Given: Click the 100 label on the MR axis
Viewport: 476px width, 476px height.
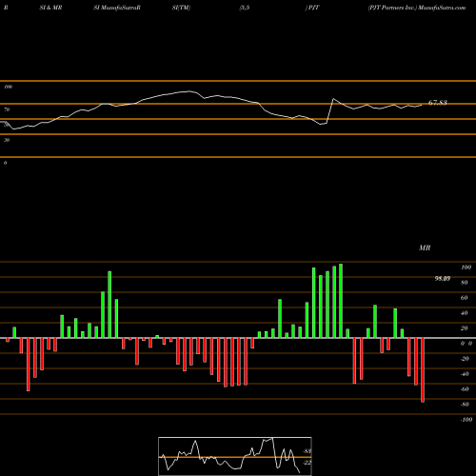Looking at the screenshot, I should tap(466, 268).
